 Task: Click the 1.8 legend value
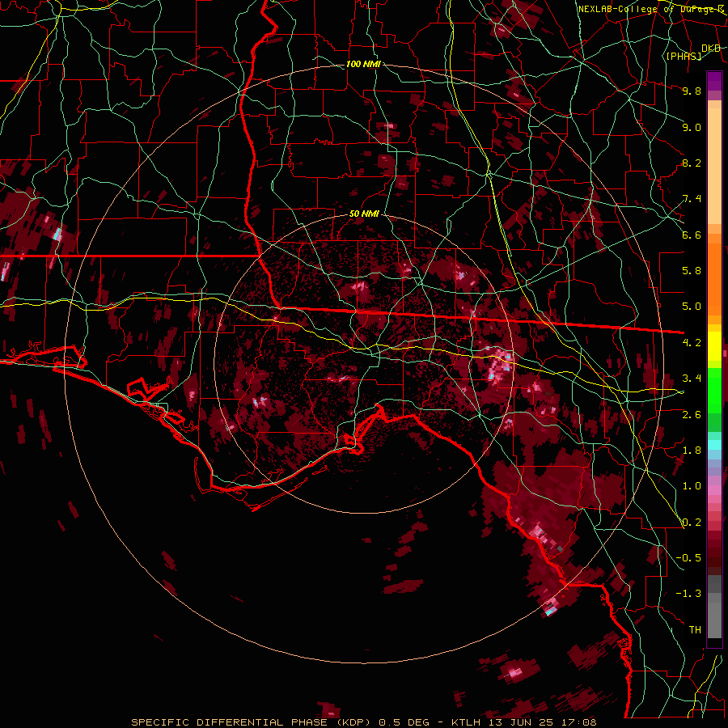[692, 451]
